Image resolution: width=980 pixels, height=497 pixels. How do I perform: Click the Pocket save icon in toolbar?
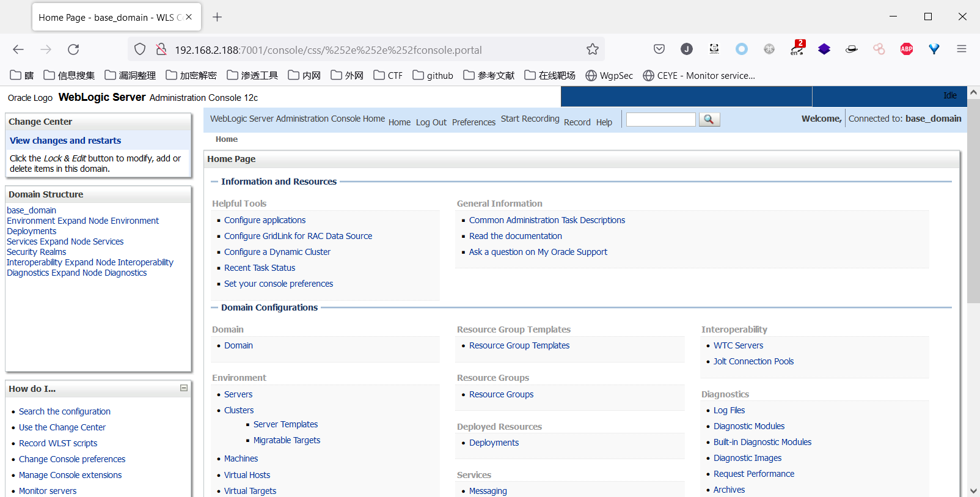pyautogui.click(x=659, y=49)
